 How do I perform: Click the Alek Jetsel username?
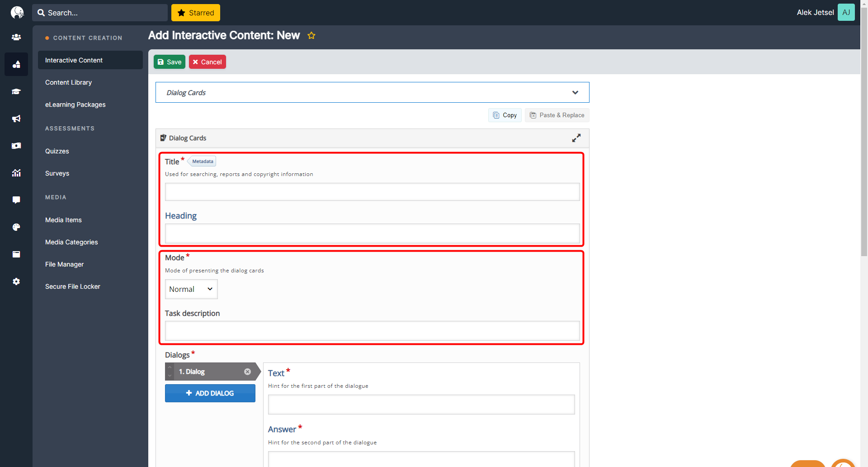point(815,12)
